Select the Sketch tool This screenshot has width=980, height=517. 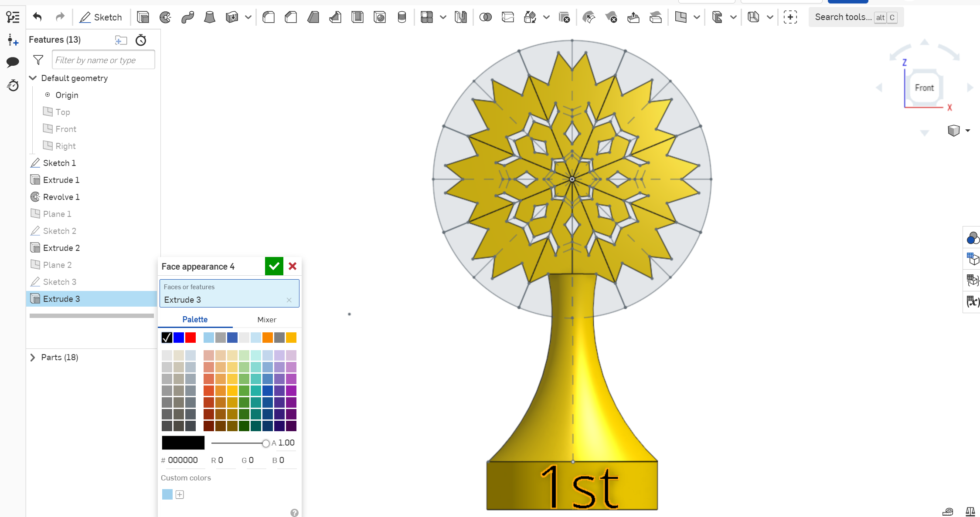coord(101,17)
